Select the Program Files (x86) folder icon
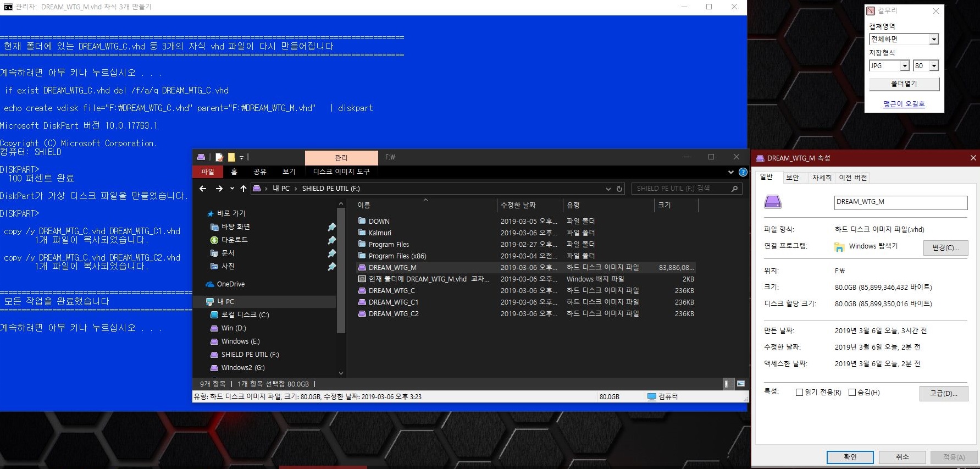 (x=362, y=256)
